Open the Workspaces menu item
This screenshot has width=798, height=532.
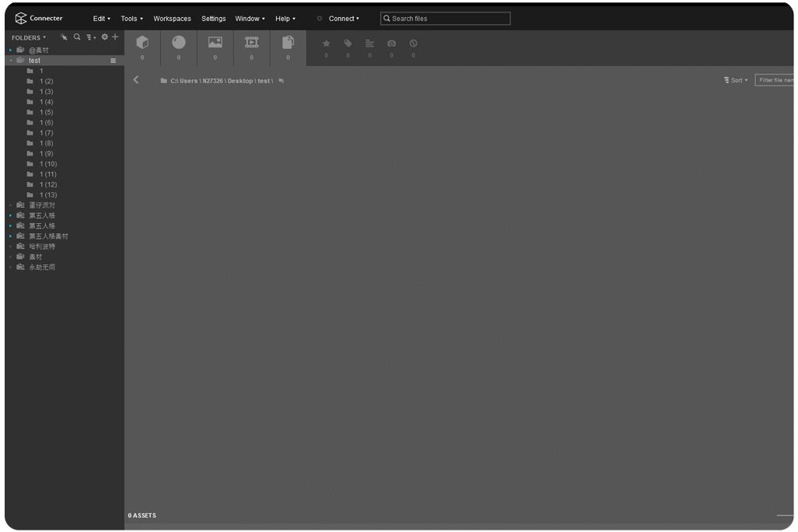tap(172, 19)
